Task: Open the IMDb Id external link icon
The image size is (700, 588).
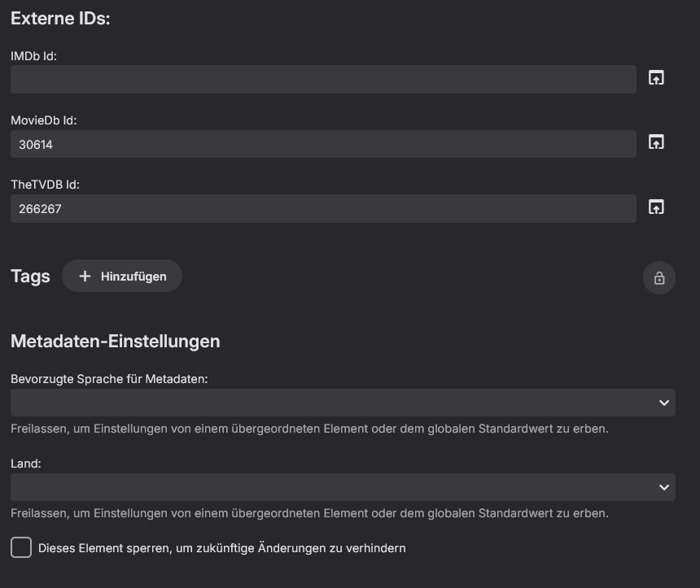Action: pyautogui.click(x=656, y=78)
